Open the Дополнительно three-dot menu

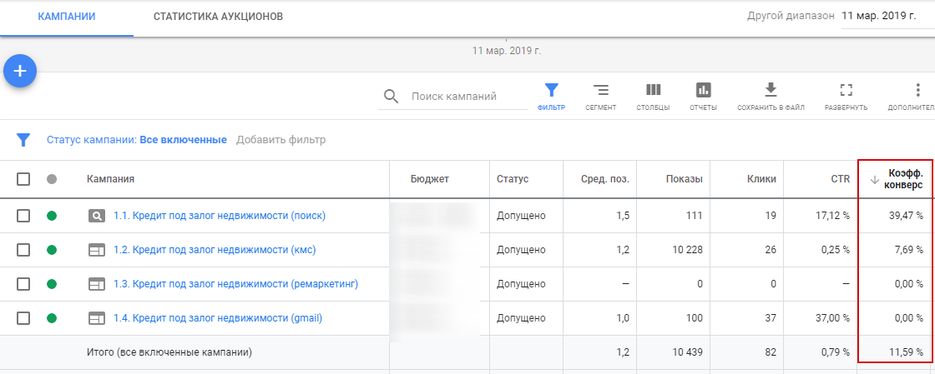pyautogui.click(x=918, y=90)
